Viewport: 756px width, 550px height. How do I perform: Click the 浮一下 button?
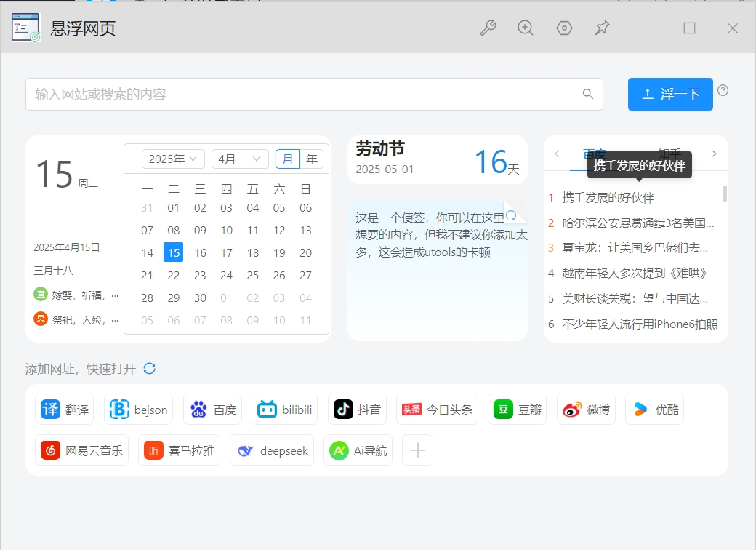670,95
